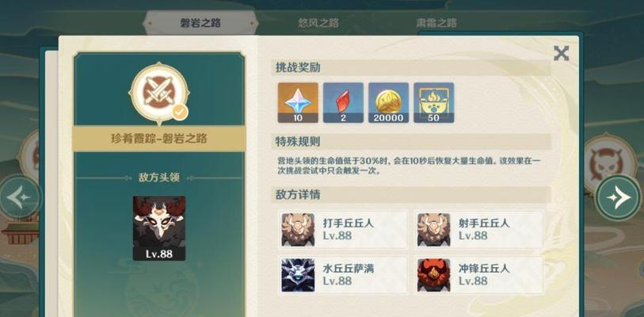The image size is (644, 317).
Task: Open the 悠风之路 tab
Action: (x=318, y=23)
